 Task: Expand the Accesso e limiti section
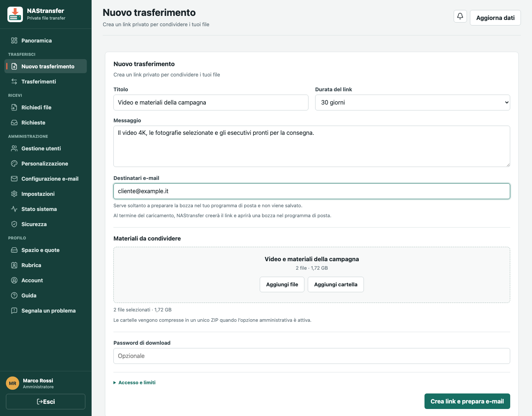tap(134, 382)
